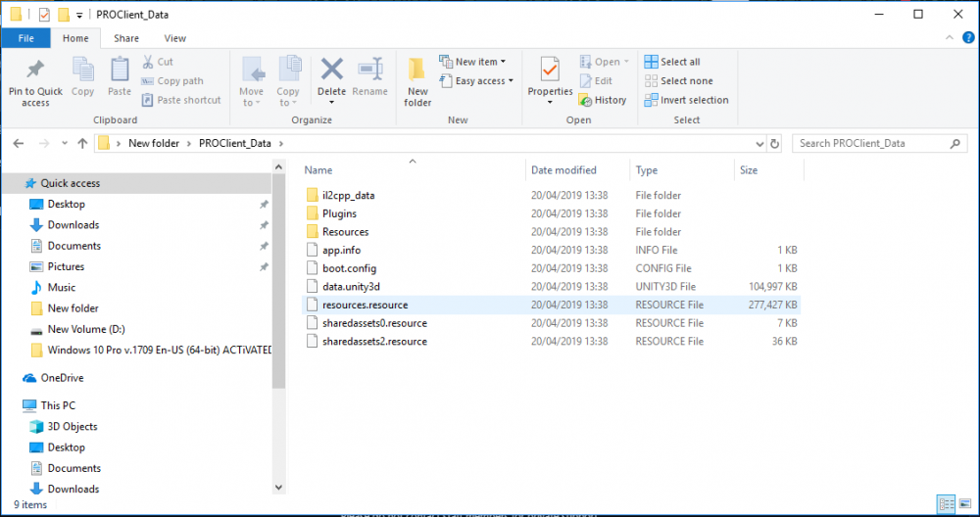This screenshot has height=517, width=980.
Task: Open the address bar history dropdown
Action: pyautogui.click(x=758, y=143)
